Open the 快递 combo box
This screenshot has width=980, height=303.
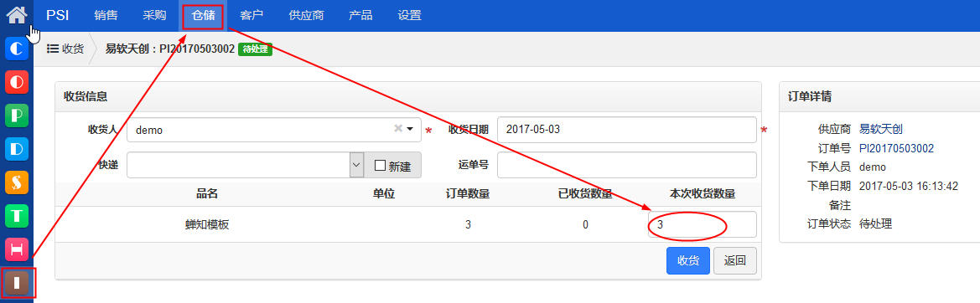pos(245,165)
